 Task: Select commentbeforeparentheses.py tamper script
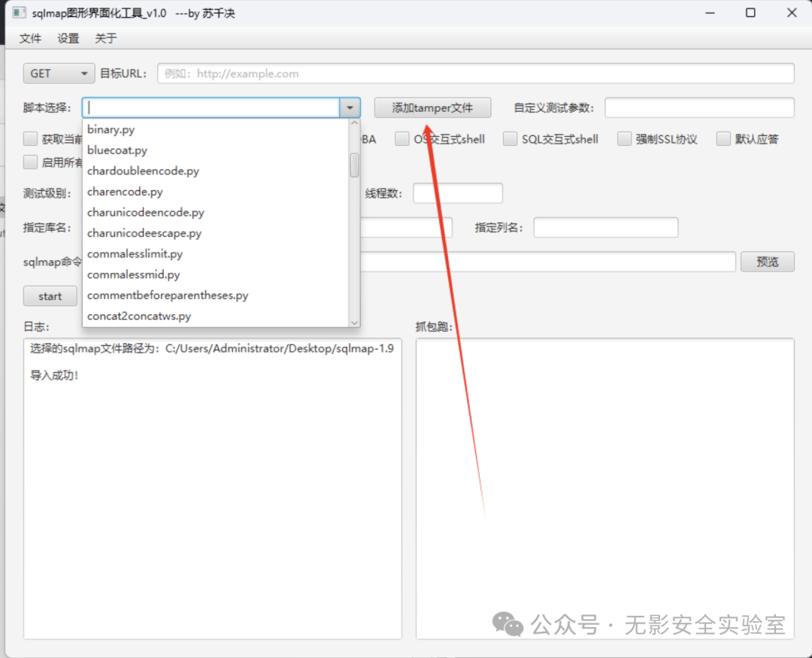tap(216, 296)
